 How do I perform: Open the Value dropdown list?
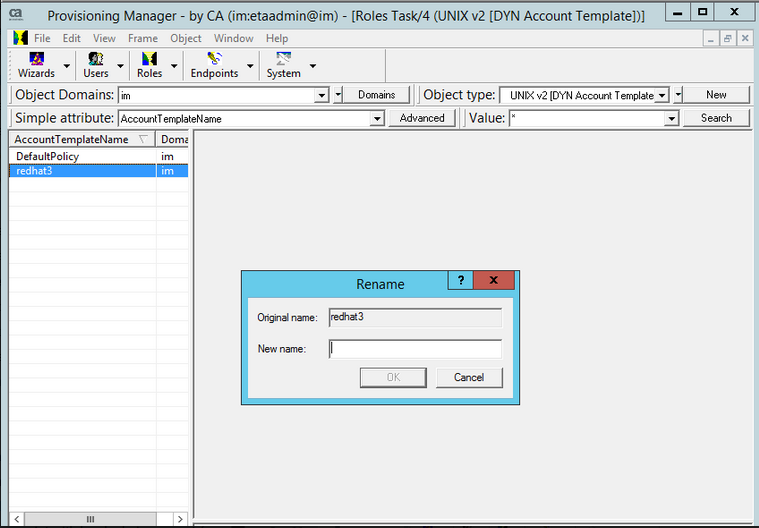point(671,118)
